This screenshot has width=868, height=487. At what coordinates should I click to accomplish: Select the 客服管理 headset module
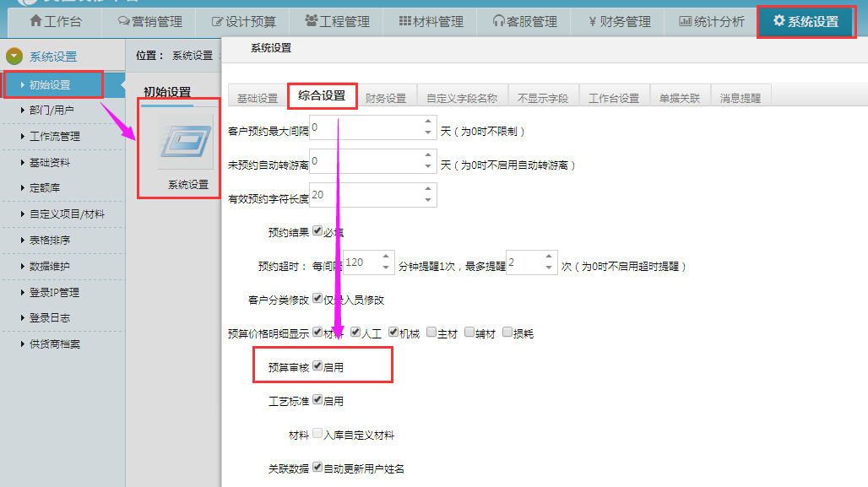click(x=524, y=23)
